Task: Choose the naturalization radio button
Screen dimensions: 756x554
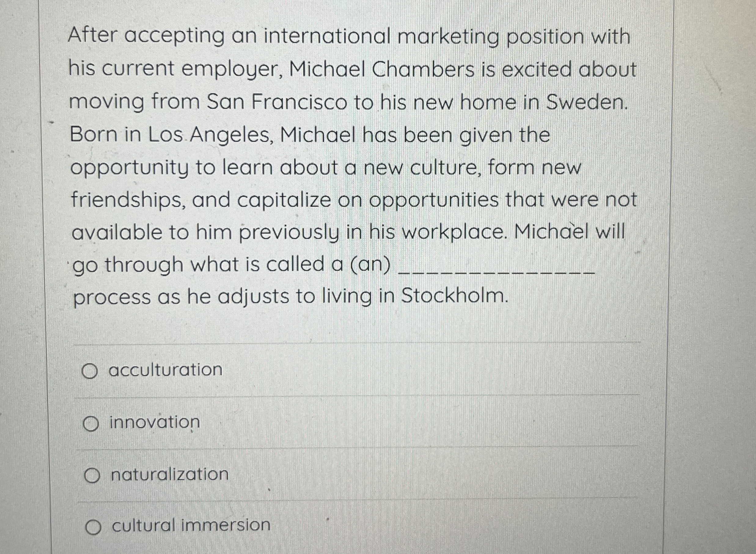Action: click(x=92, y=476)
